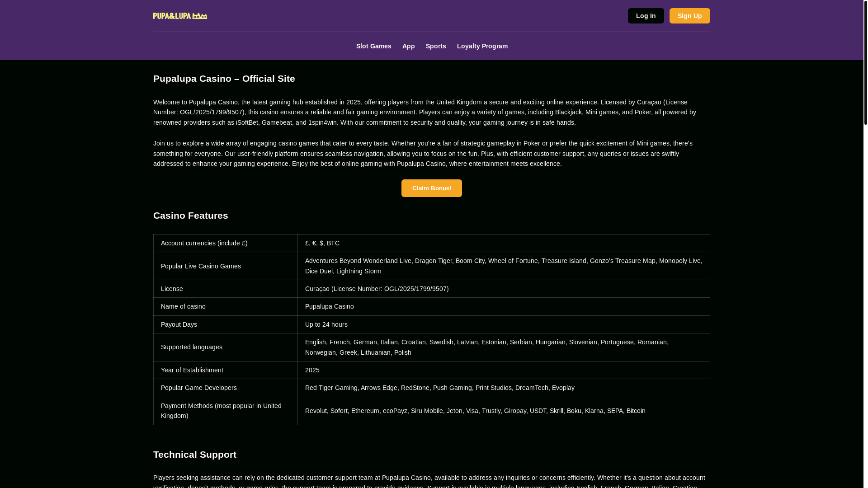Select the 'Year of Establishment' cell
Viewport: 868px width, 488px height.
click(x=225, y=370)
